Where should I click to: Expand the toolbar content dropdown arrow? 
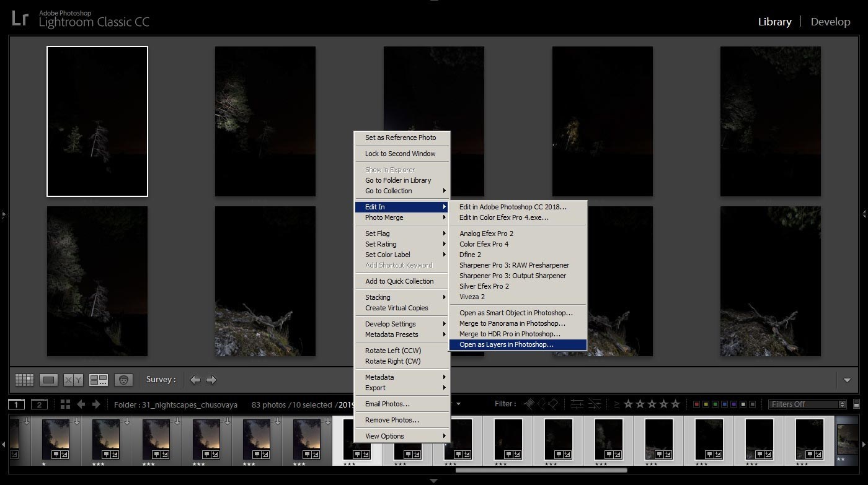click(847, 380)
